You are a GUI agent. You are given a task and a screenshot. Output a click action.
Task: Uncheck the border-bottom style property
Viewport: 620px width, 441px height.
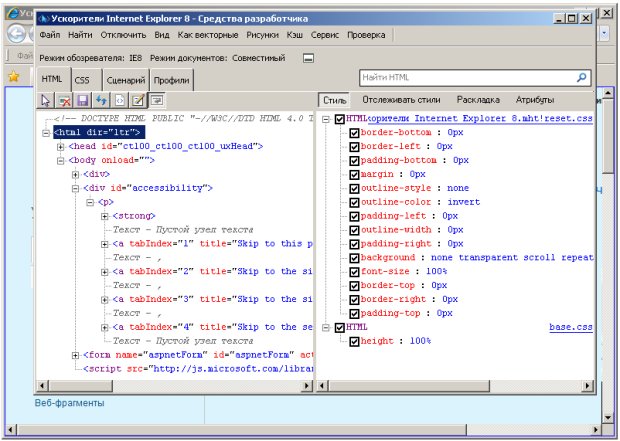(353, 132)
